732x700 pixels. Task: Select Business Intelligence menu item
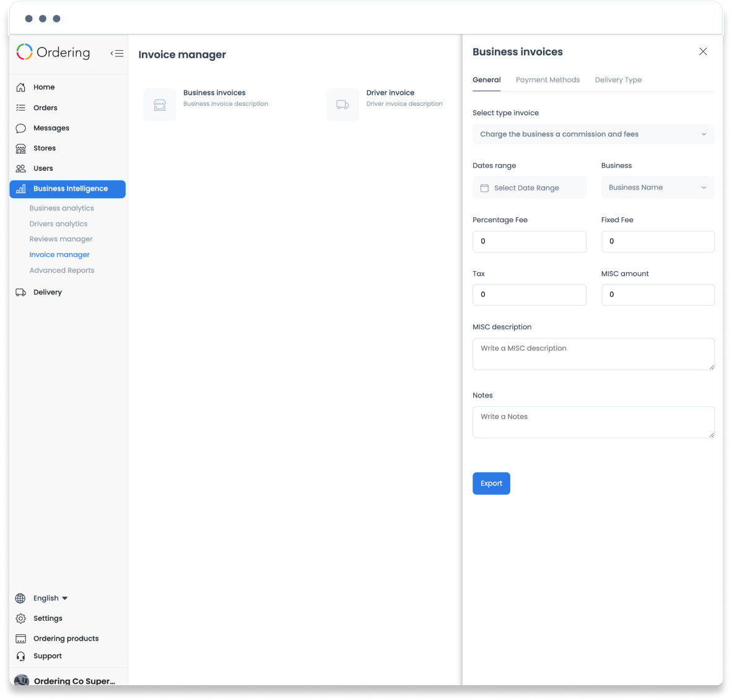coord(68,189)
